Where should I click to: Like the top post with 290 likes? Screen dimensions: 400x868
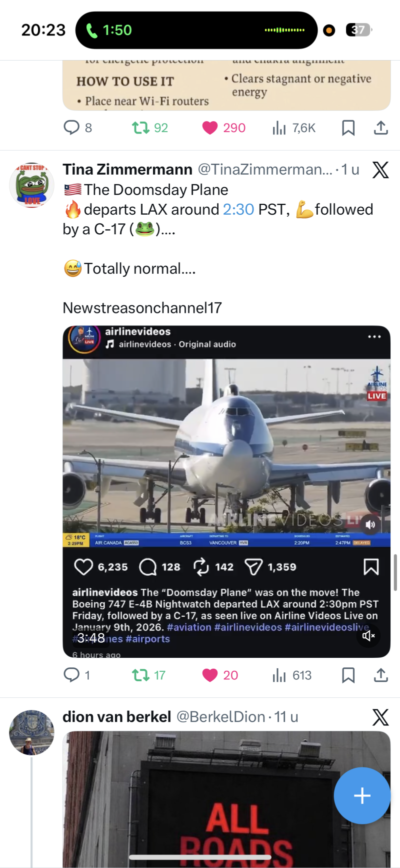(x=210, y=128)
